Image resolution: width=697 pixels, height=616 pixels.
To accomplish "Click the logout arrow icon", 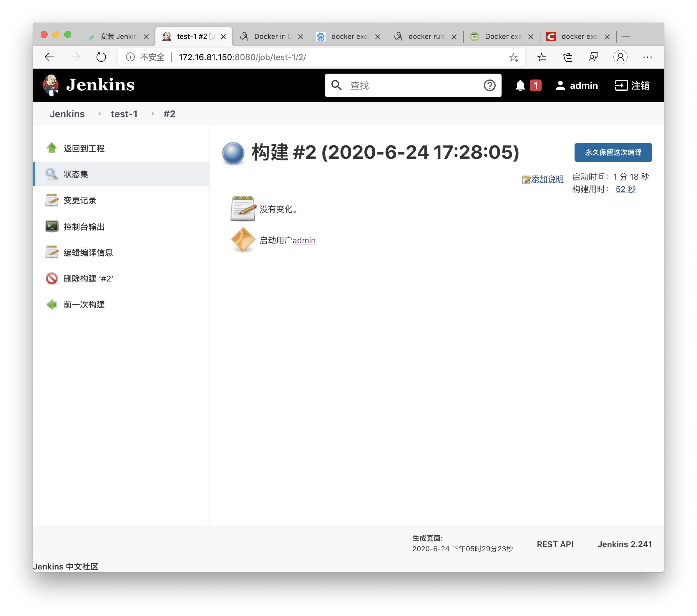I will (x=621, y=85).
